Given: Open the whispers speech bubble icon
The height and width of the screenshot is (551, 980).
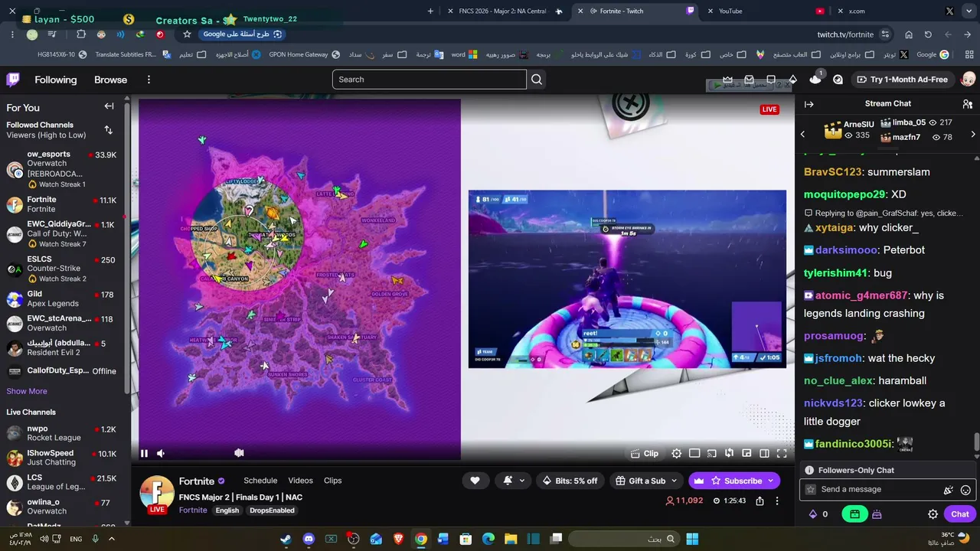Looking at the screenshot, I should (771, 80).
